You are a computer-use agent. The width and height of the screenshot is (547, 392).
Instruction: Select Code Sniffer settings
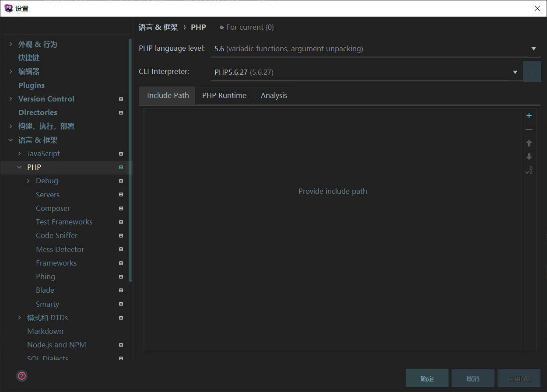coord(56,235)
